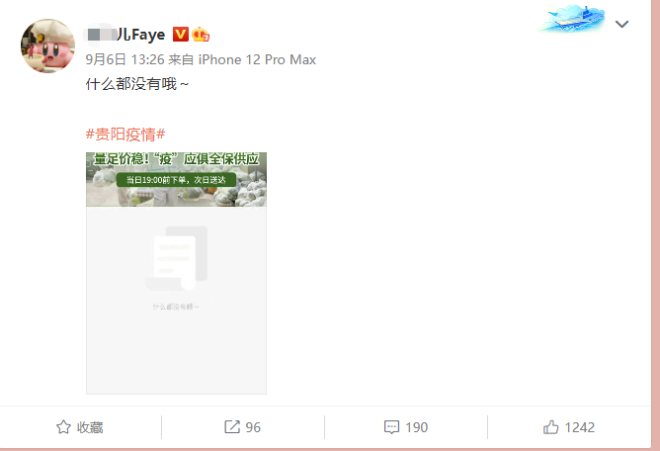Open the Kirby profile avatar
Screen dimensions: 660x451
pyautogui.click(x=48, y=45)
